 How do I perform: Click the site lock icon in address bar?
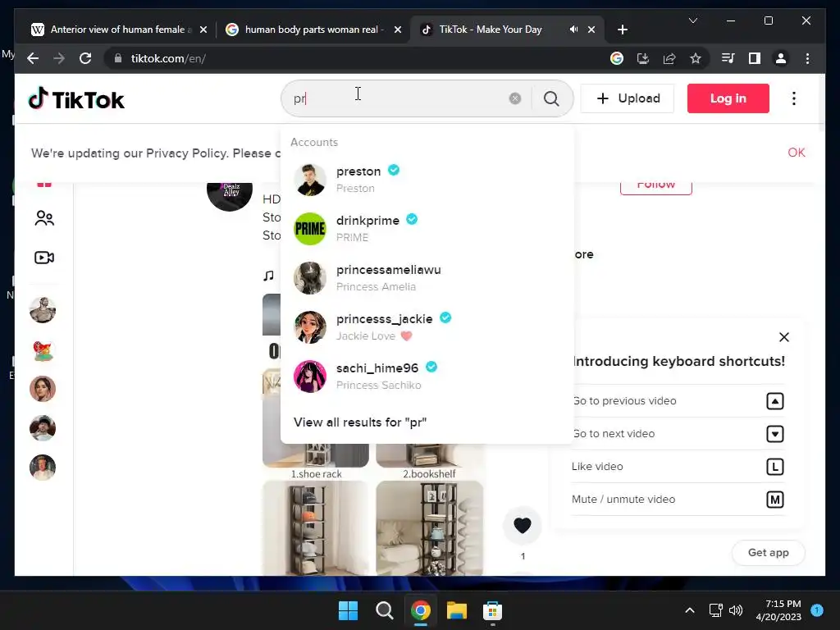click(x=118, y=58)
